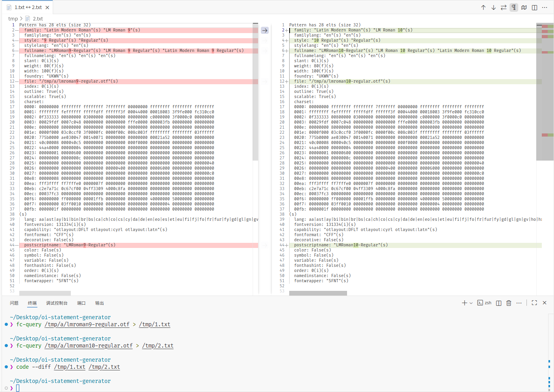554x392 pixels.
Task: Swap left and right diff sides
Action: [504, 7]
